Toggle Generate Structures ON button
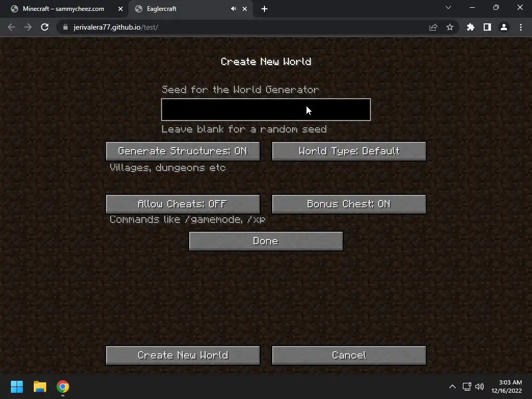532x399 pixels. tap(183, 151)
